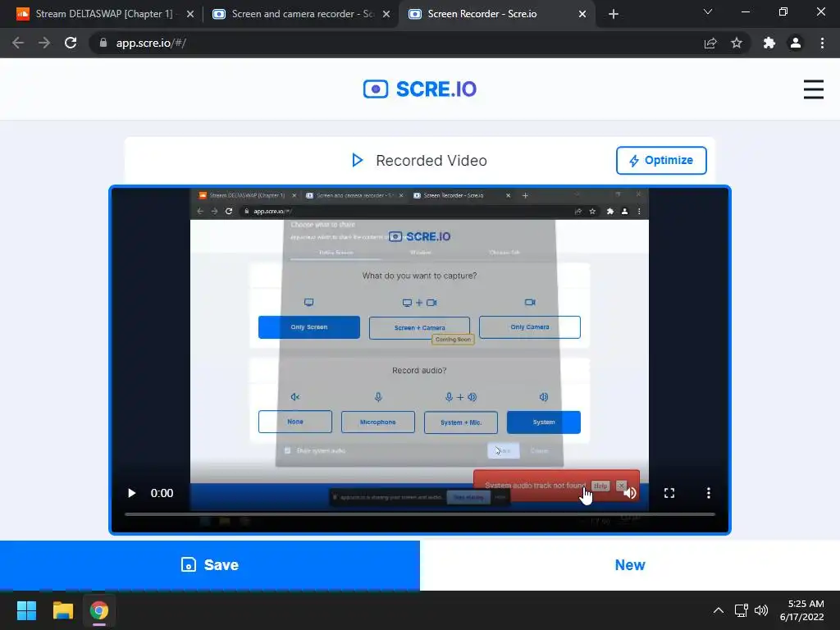Reload the current page
The height and width of the screenshot is (630, 840).
pos(71,43)
